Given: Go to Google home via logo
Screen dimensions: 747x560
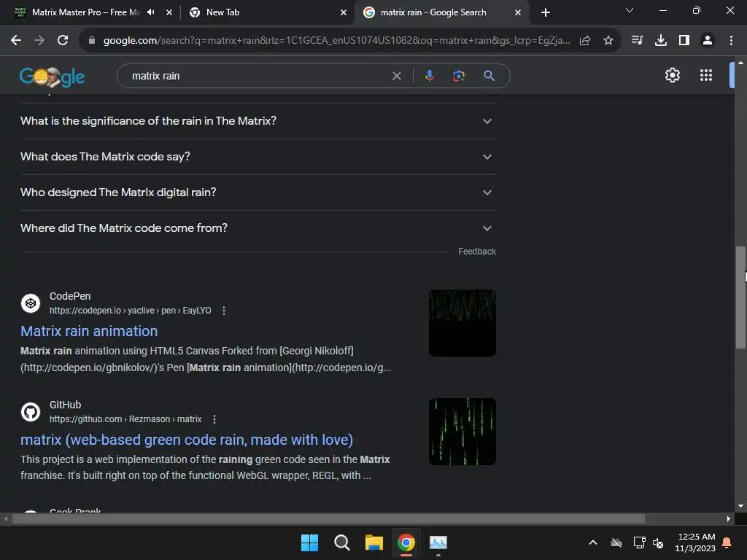Looking at the screenshot, I should tap(52, 76).
